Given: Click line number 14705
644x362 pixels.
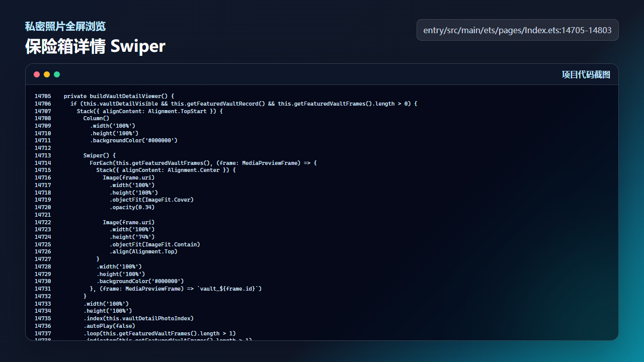Looking at the screenshot, I should [x=43, y=96].
